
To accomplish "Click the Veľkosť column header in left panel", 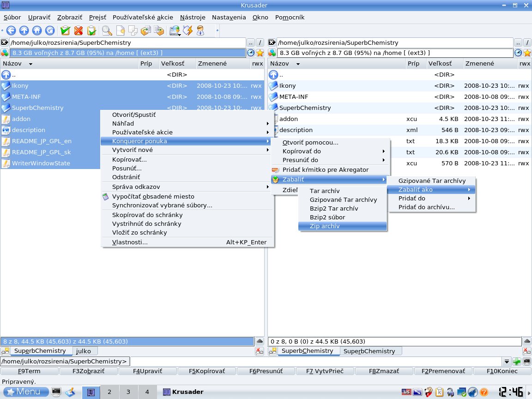I will (x=177, y=63).
